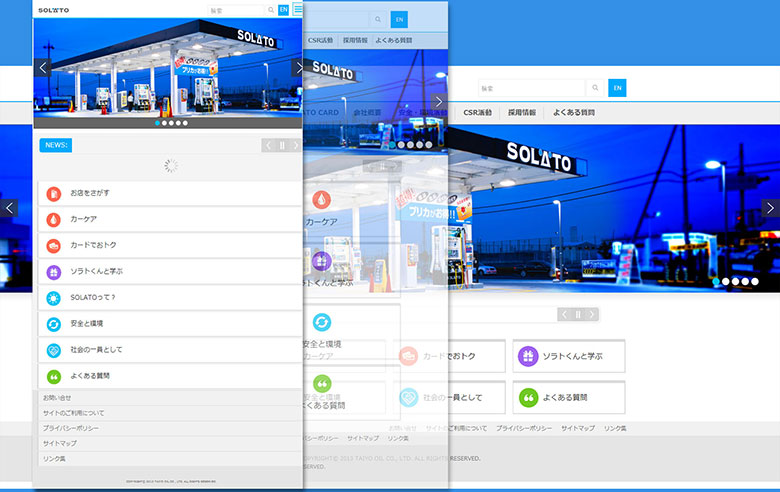Click the purple gift icon in the tablet view
780x492 pixels.
322,261
